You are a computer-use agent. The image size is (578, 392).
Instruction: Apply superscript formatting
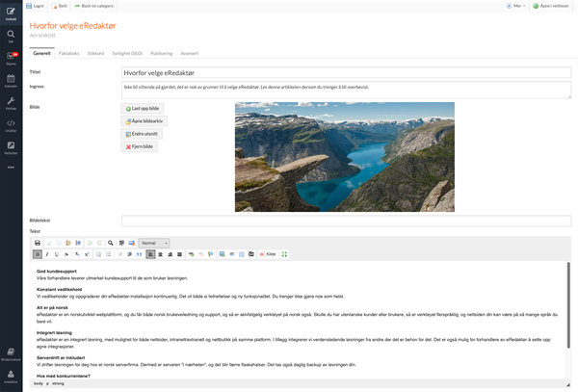tap(87, 254)
